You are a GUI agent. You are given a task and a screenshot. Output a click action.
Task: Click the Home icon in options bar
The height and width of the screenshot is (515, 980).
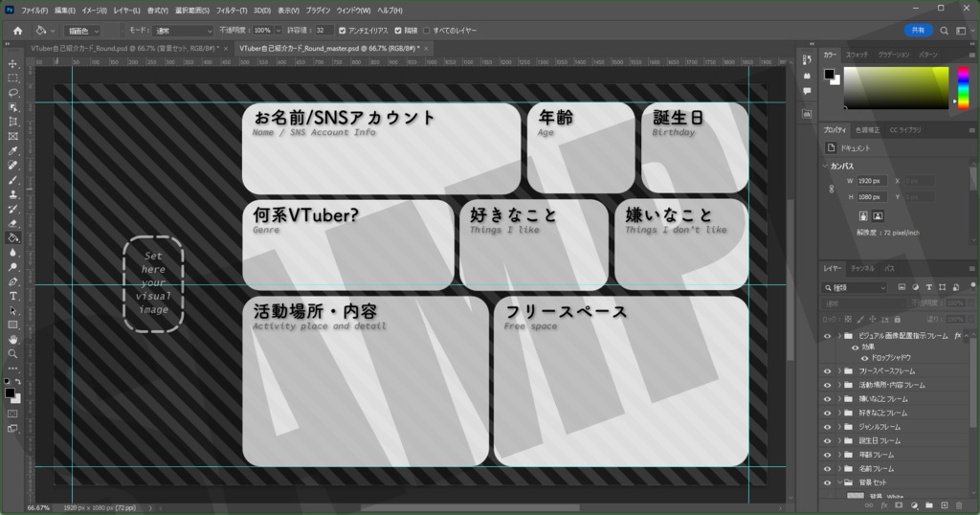coord(17,31)
